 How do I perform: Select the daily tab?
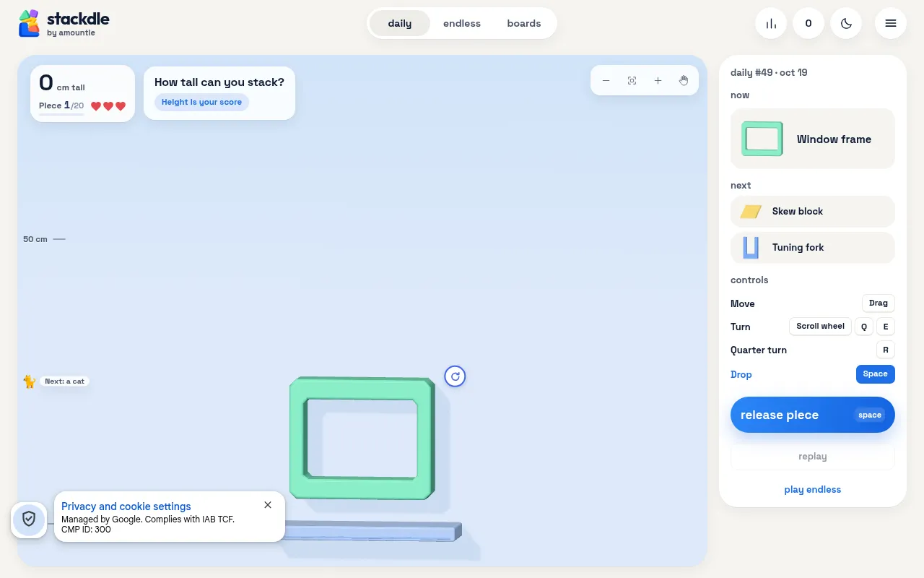400,23
